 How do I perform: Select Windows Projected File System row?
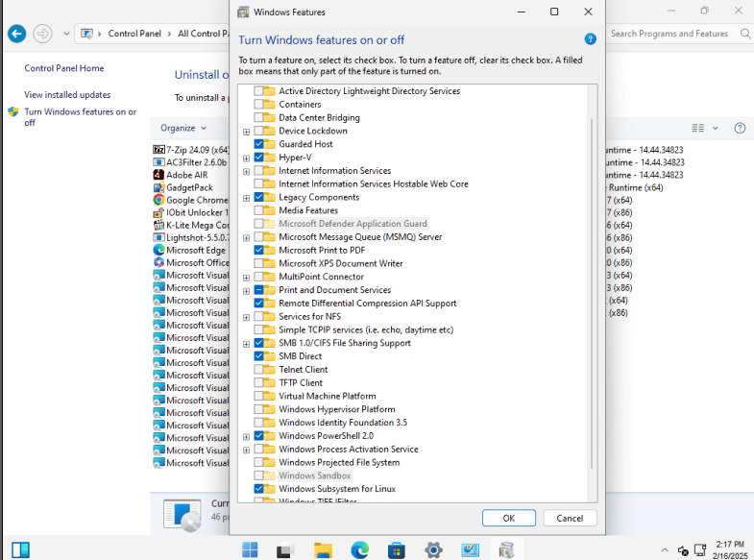[x=339, y=462]
